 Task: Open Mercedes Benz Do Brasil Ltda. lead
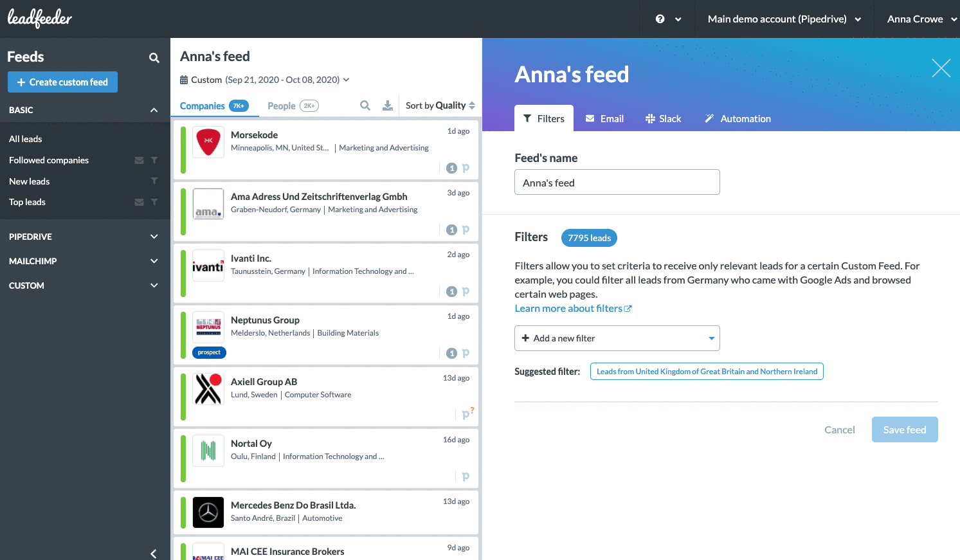coord(326,512)
